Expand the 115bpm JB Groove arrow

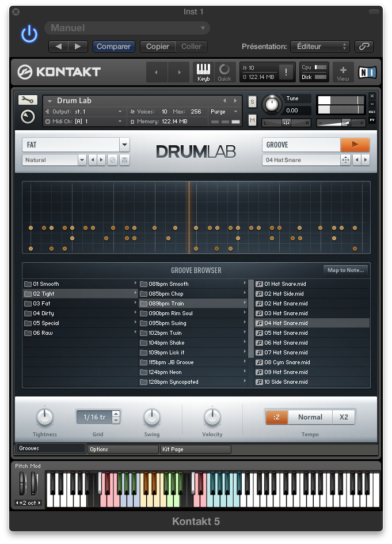pyautogui.click(x=245, y=361)
